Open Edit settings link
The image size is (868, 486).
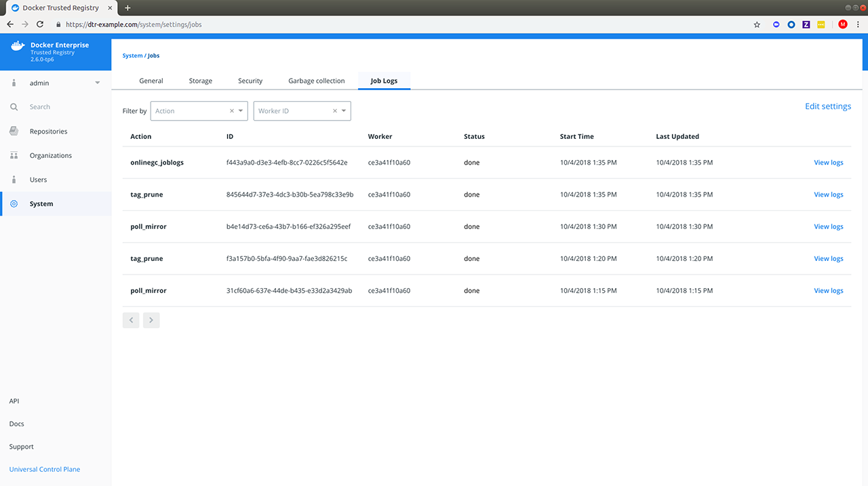pos(827,106)
